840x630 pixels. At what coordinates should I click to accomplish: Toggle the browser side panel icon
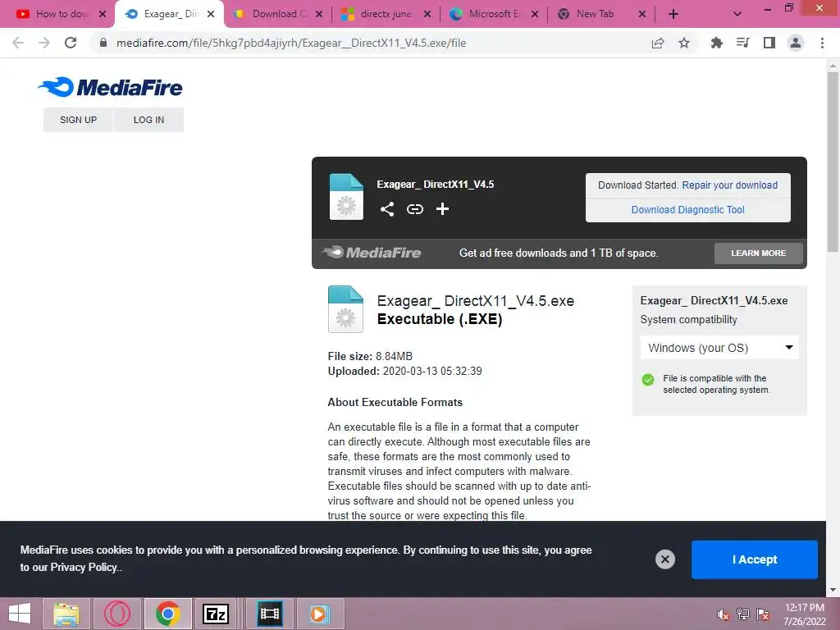(x=769, y=43)
